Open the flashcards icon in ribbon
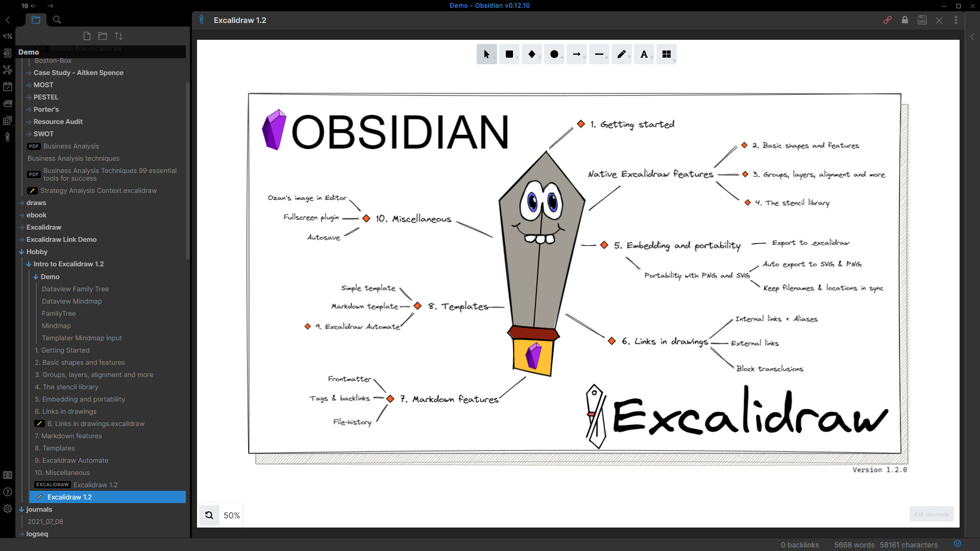 [x=8, y=104]
